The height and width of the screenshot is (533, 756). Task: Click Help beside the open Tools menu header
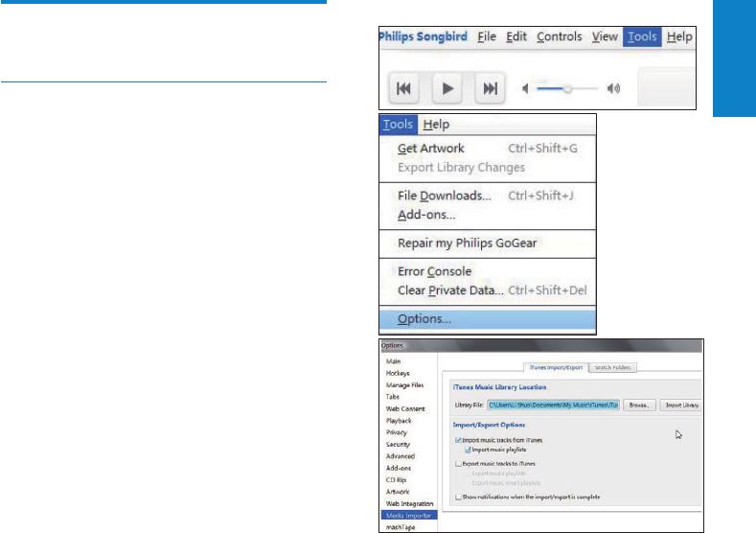436,125
